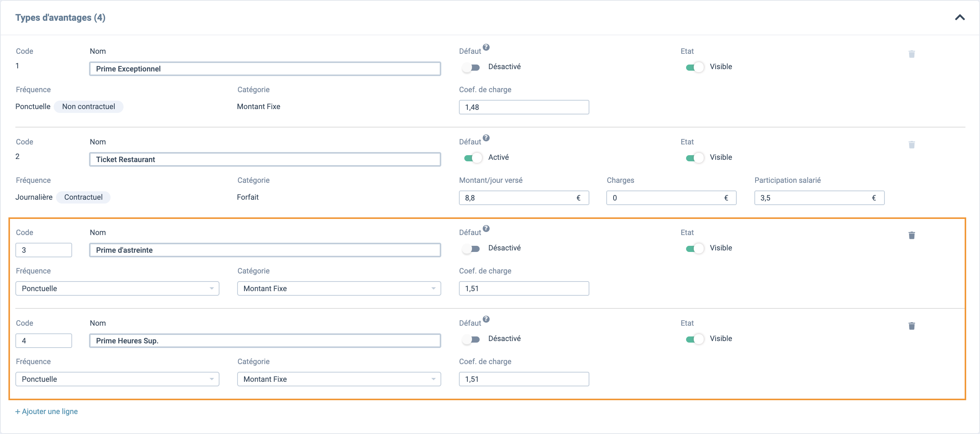Viewport: 980px width, 434px height.
Task: Open Fréquence dropdown for Prime Heures Sup.
Action: tap(117, 379)
